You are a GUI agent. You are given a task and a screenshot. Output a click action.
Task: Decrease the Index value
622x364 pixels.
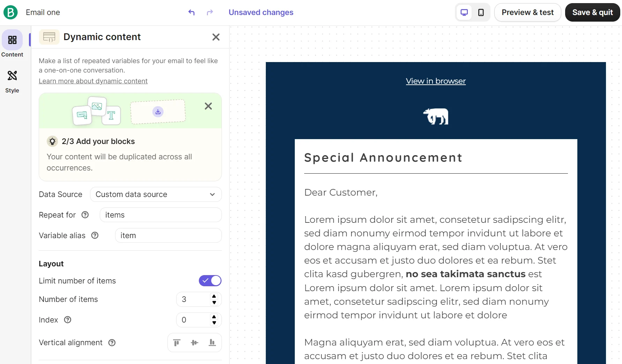(x=214, y=323)
